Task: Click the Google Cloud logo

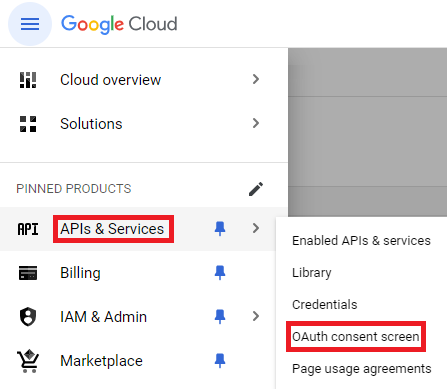Action: (x=119, y=24)
